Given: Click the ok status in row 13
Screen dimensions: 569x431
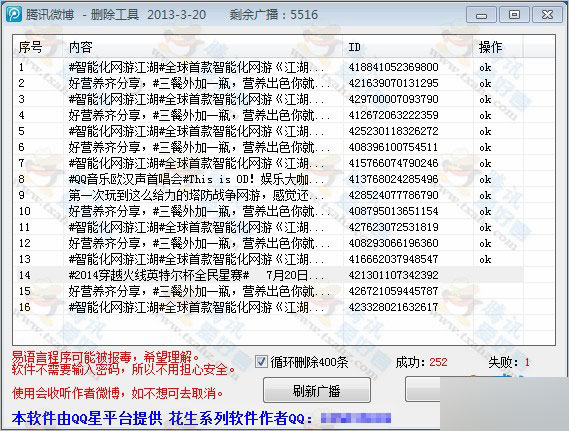Looking at the screenshot, I should tap(485, 259).
